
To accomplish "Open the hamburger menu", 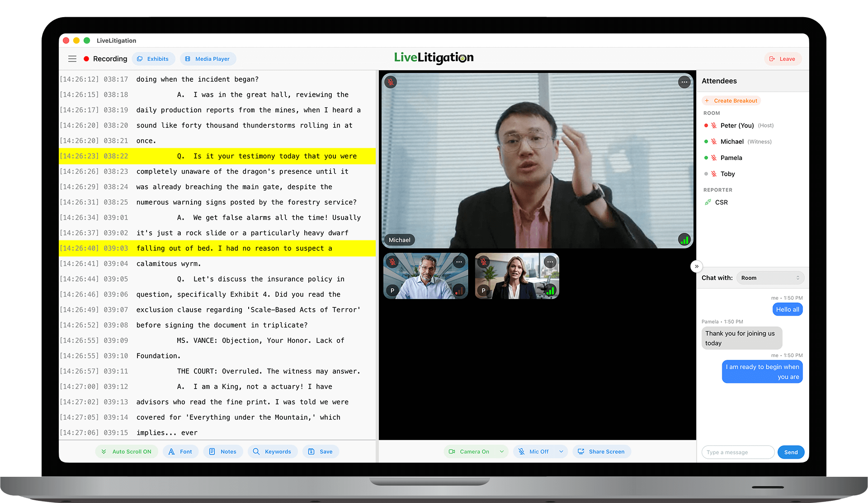I will (x=72, y=59).
